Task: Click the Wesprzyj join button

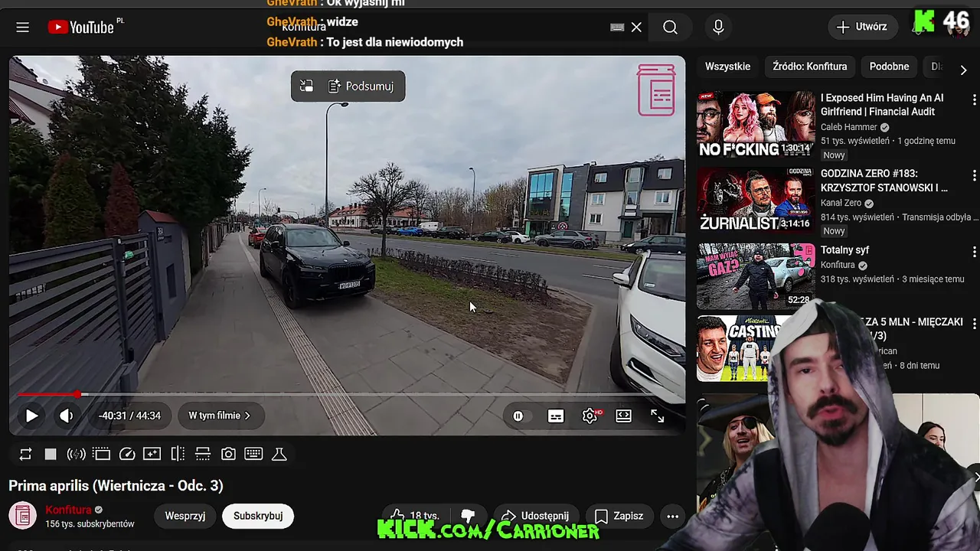Action: click(185, 516)
